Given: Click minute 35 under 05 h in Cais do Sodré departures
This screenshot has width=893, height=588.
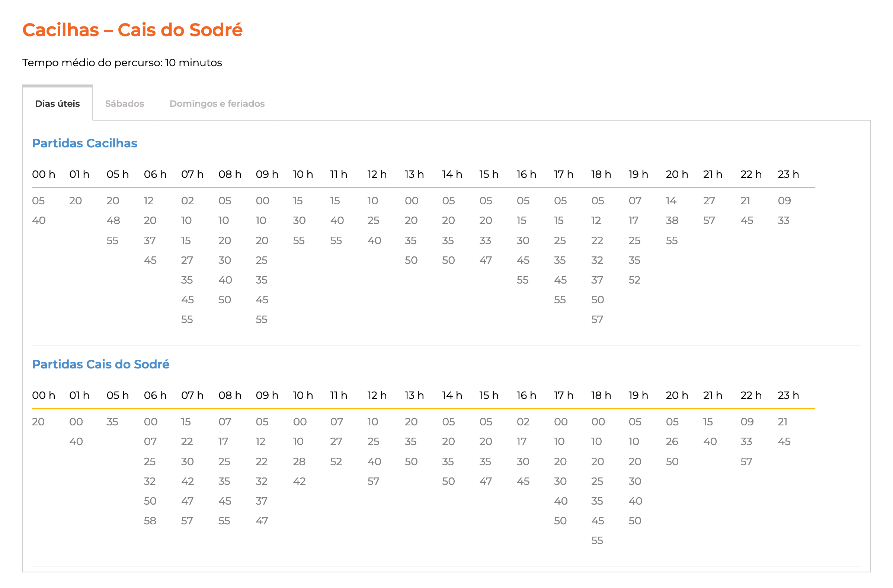Looking at the screenshot, I should pyautogui.click(x=112, y=422).
